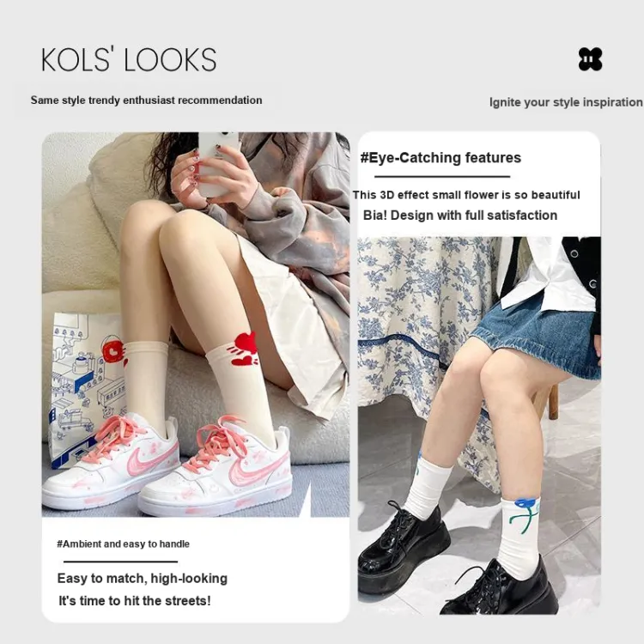This screenshot has width=644, height=644.
Task: Select the 'Same style trendy enthusiast recommendation' subtitle
Action: tap(146, 100)
